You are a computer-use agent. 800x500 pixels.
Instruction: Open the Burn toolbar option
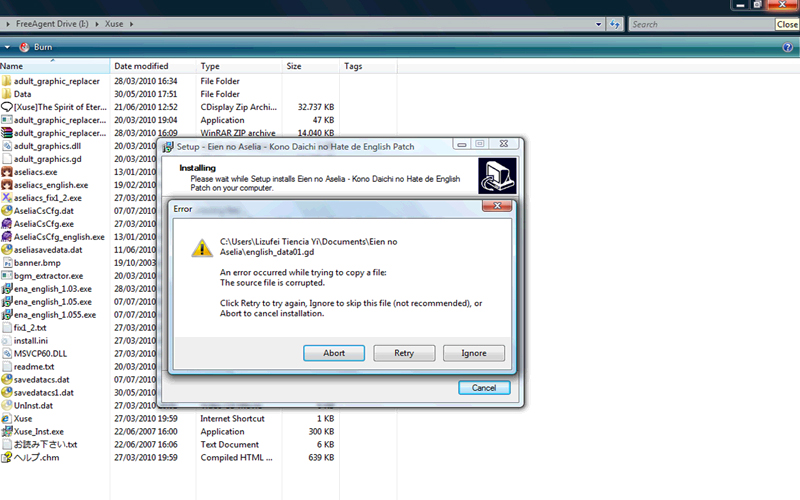pos(36,47)
